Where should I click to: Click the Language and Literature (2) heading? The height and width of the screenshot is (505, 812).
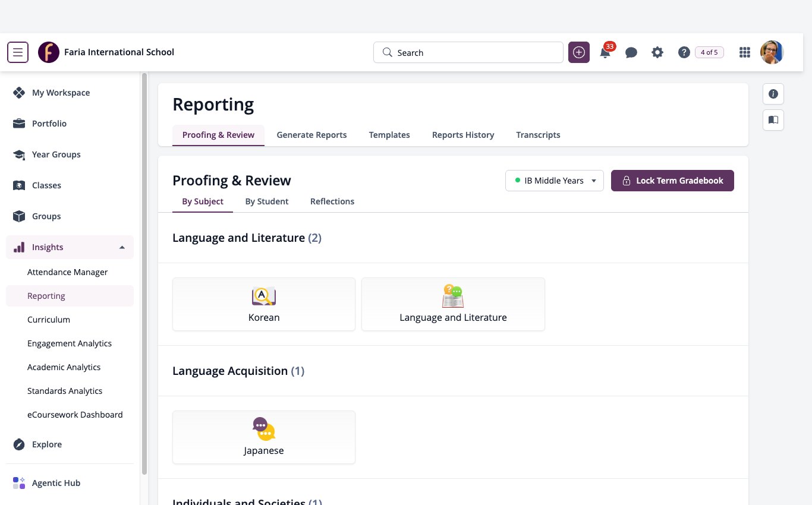click(x=247, y=238)
